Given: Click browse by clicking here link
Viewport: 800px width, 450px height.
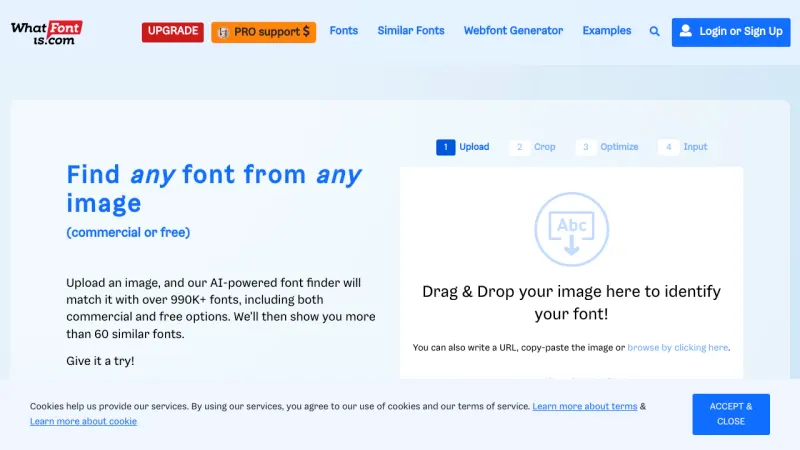Looking at the screenshot, I should click(x=678, y=347).
